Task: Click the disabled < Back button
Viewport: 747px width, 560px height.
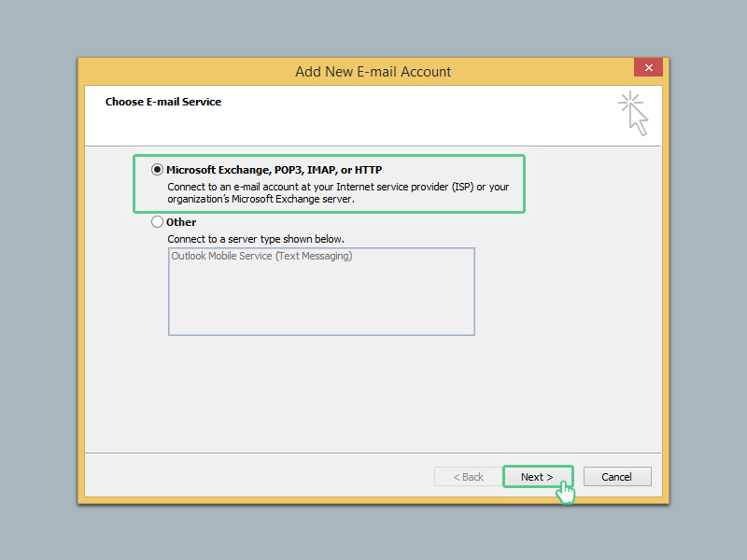Action: click(469, 477)
